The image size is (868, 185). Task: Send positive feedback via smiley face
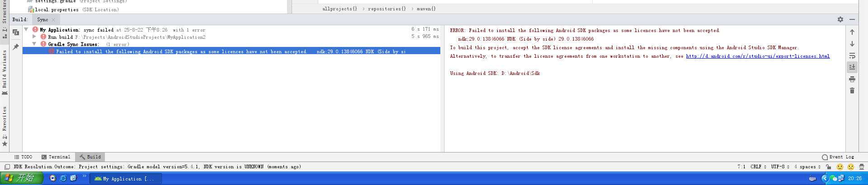click(840, 167)
